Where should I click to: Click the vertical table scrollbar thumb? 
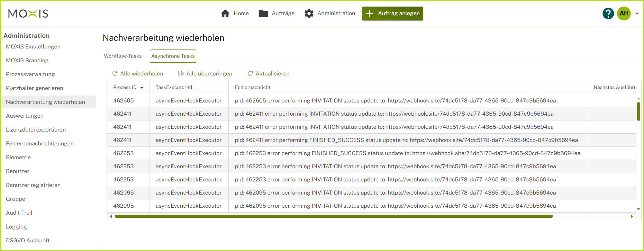pyautogui.click(x=638, y=111)
